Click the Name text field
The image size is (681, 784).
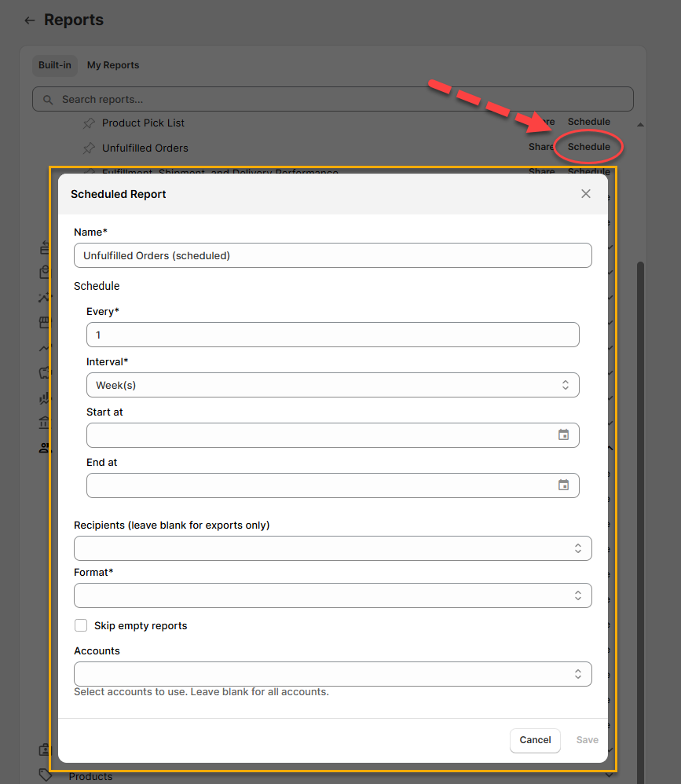pyautogui.click(x=332, y=255)
